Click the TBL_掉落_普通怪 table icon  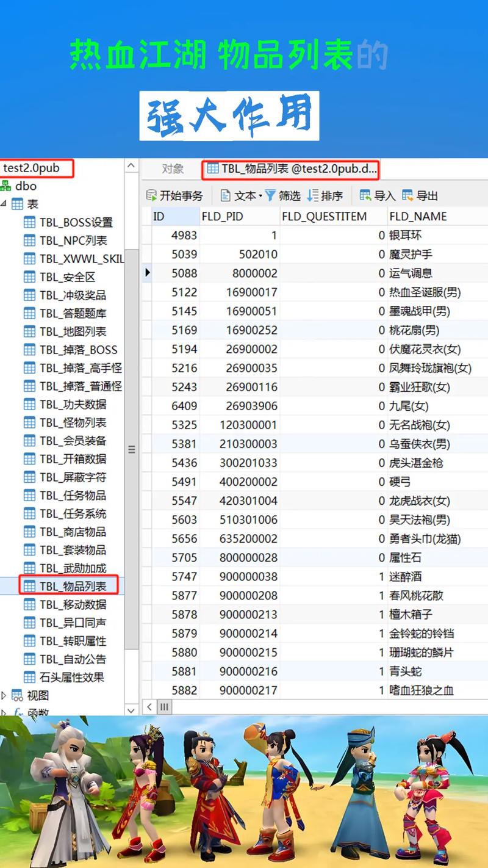point(29,386)
